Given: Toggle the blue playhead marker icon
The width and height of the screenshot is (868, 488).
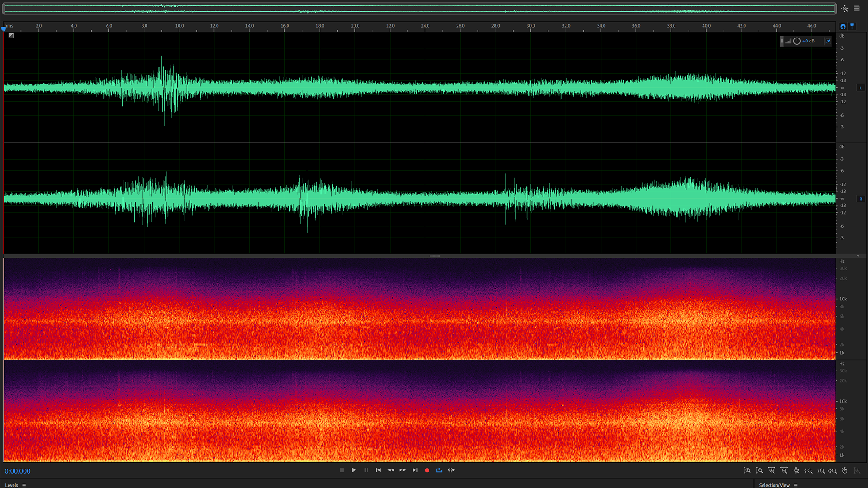Looking at the screenshot, I should tap(852, 26).
